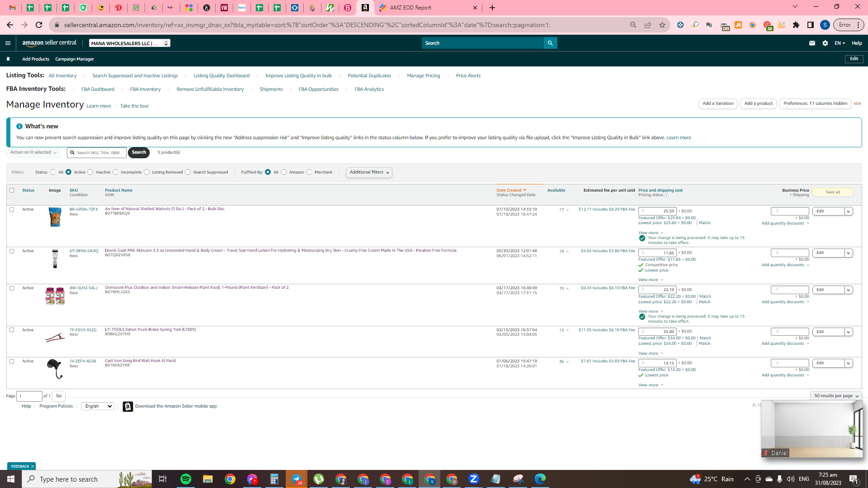Open the MANA WHOLESALERS account switcher
868x488 pixels.
pos(130,43)
